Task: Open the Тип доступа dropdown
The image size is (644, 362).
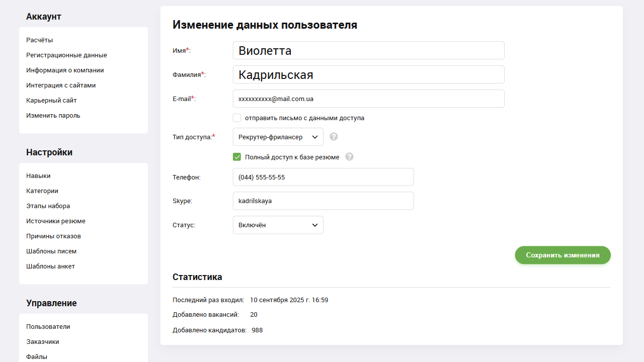Action: 278,136
